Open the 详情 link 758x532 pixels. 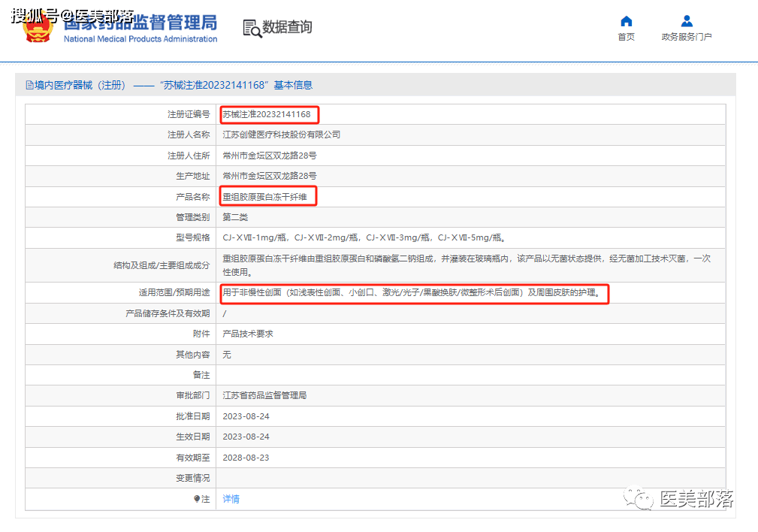[231, 499]
